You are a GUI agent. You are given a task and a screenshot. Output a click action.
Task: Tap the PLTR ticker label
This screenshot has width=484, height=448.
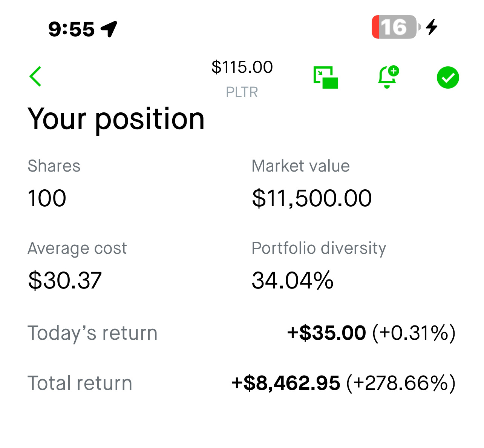tap(242, 92)
